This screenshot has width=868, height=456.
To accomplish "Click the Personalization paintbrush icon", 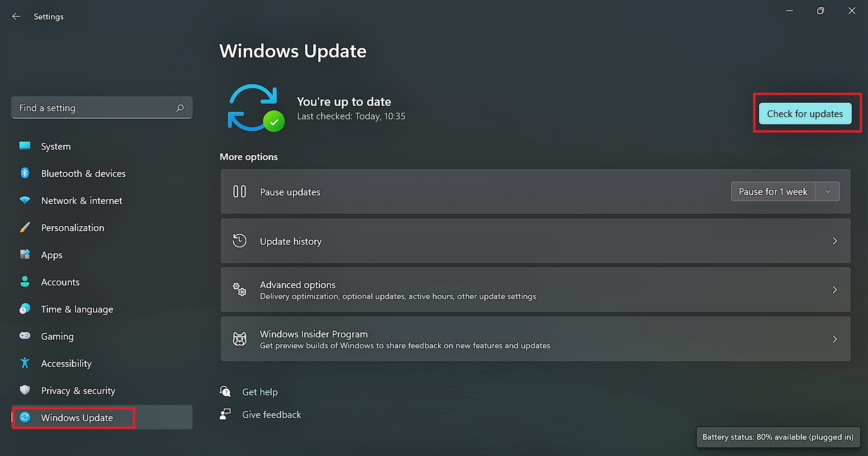I will 25,227.
